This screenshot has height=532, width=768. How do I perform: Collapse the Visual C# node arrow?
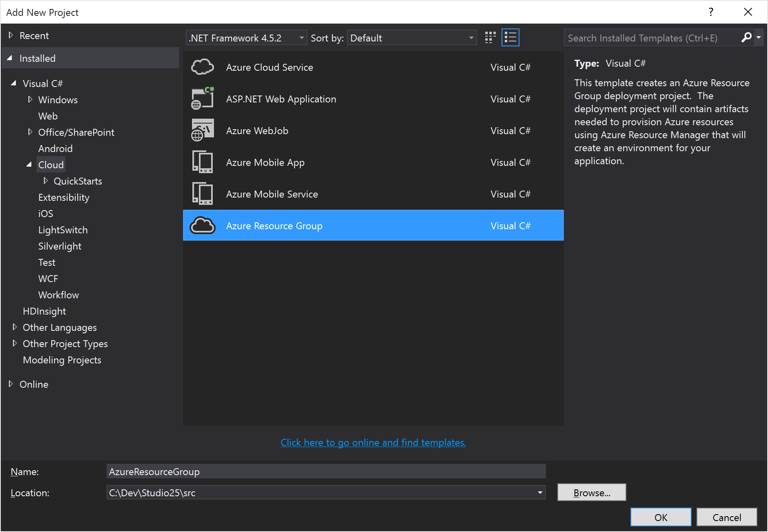[x=13, y=83]
